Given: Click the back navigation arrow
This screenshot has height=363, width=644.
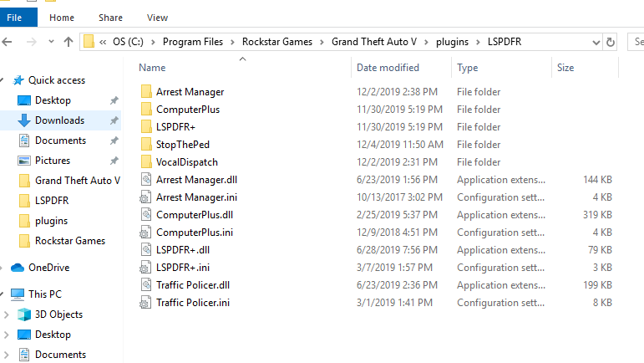Looking at the screenshot, I should [8, 42].
